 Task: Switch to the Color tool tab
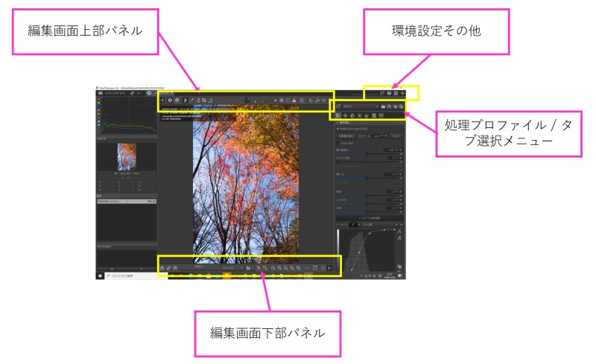coord(352,115)
